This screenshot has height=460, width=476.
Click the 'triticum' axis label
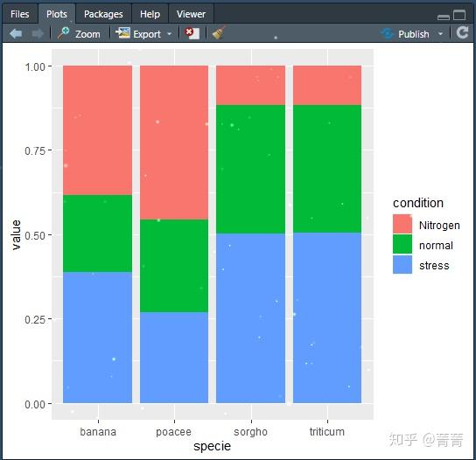(327, 431)
